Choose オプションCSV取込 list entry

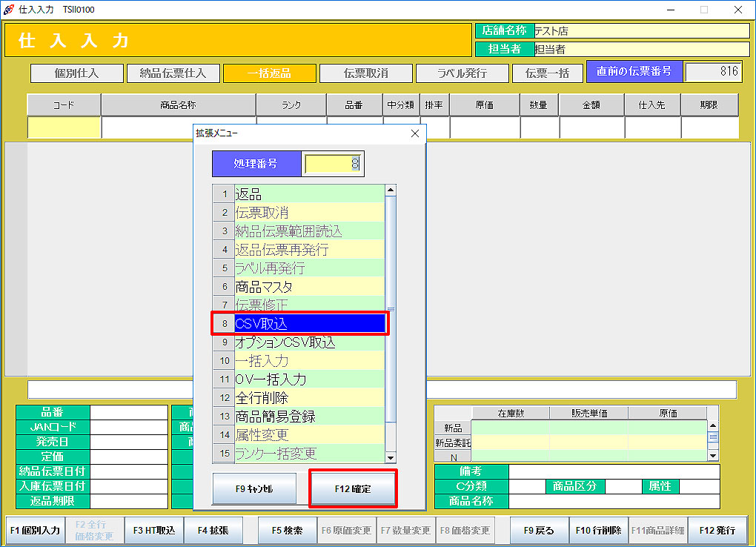pyautogui.click(x=309, y=342)
